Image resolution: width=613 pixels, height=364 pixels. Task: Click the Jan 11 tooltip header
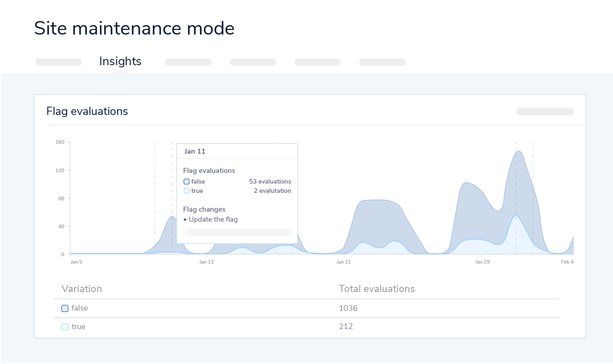tap(195, 151)
